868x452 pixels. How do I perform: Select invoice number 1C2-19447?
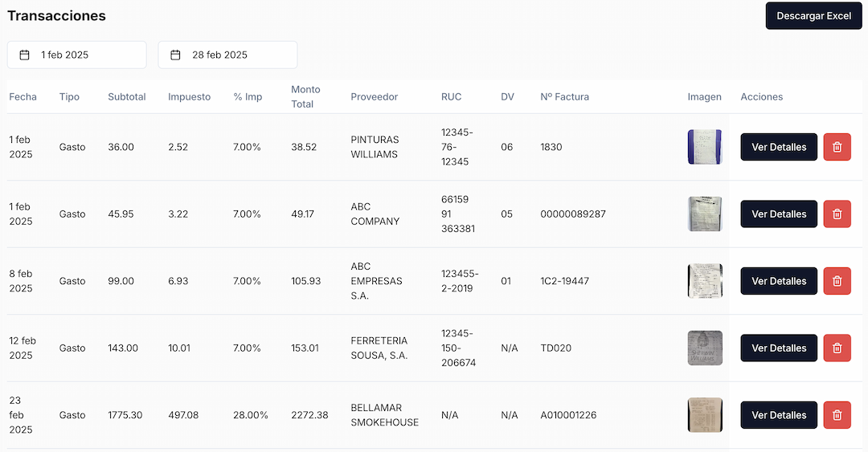(x=565, y=281)
